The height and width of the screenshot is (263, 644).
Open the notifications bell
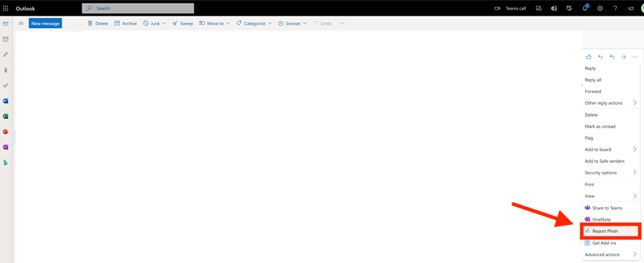pos(585,8)
